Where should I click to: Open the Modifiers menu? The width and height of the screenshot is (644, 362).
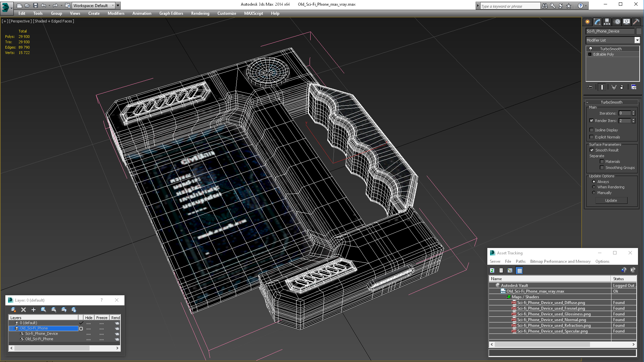point(116,13)
